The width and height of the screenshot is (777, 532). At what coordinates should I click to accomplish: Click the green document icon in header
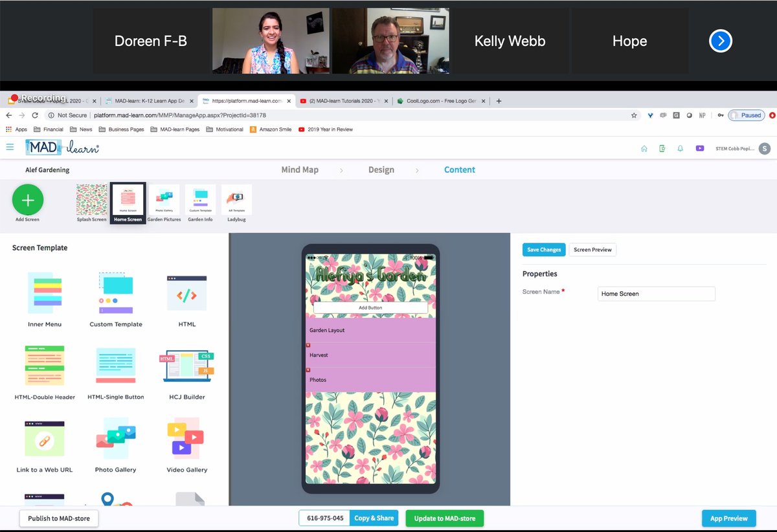click(x=662, y=148)
